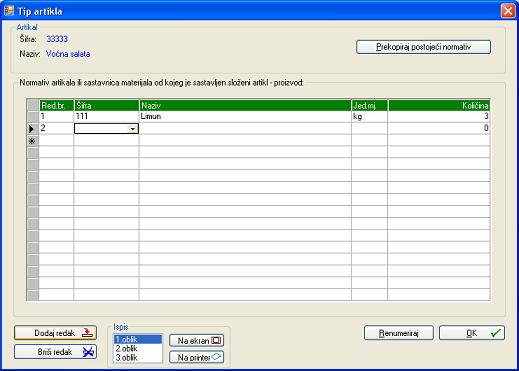
Task: Open the Šifra combo box dropdown arrow in row 2
Action: click(133, 129)
